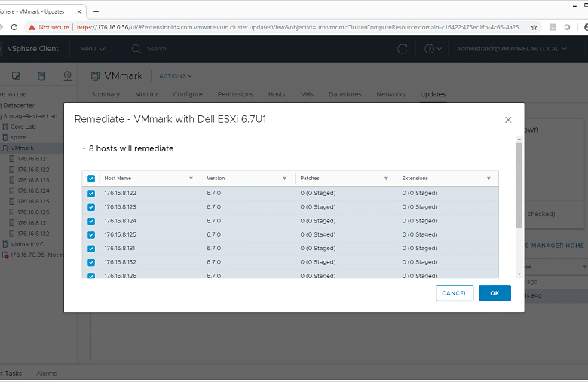Open the Alarms panel at the bottom
Screen dimensions: 588x382
[x=47, y=374]
